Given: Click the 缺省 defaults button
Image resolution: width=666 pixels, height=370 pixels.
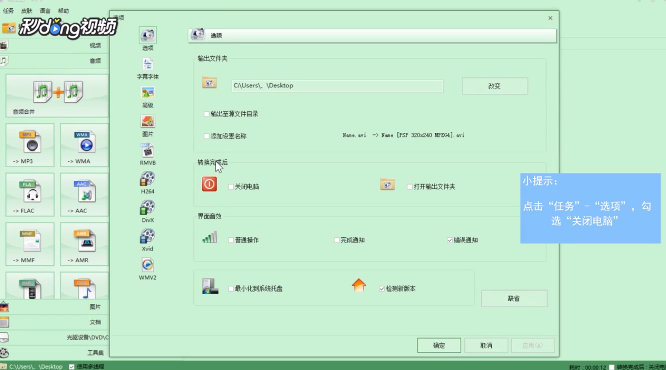Looking at the screenshot, I should tap(514, 299).
